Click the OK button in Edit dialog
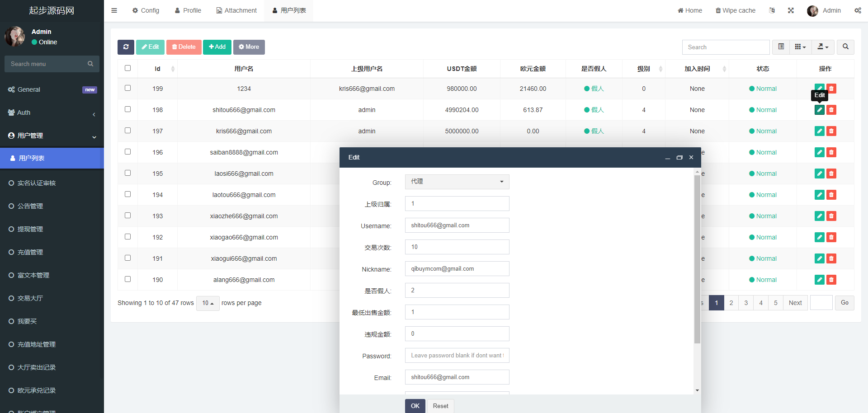 (x=415, y=406)
